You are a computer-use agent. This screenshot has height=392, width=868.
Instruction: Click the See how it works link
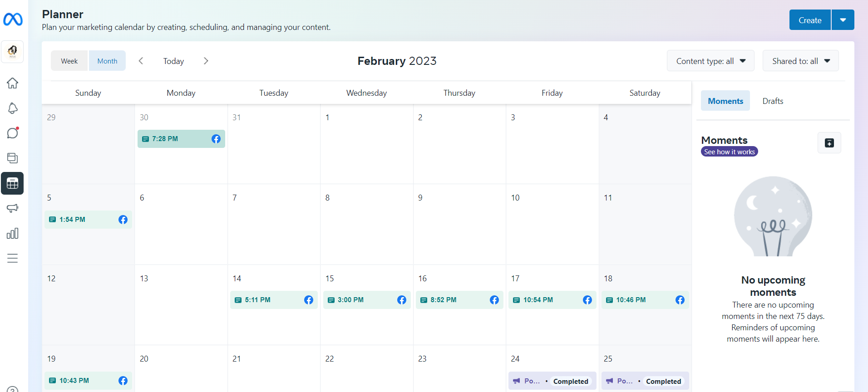(x=729, y=152)
